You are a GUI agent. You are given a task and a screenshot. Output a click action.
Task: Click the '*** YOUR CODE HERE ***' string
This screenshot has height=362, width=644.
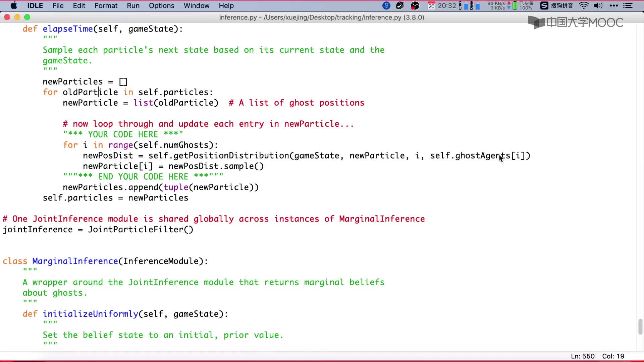[x=123, y=134]
